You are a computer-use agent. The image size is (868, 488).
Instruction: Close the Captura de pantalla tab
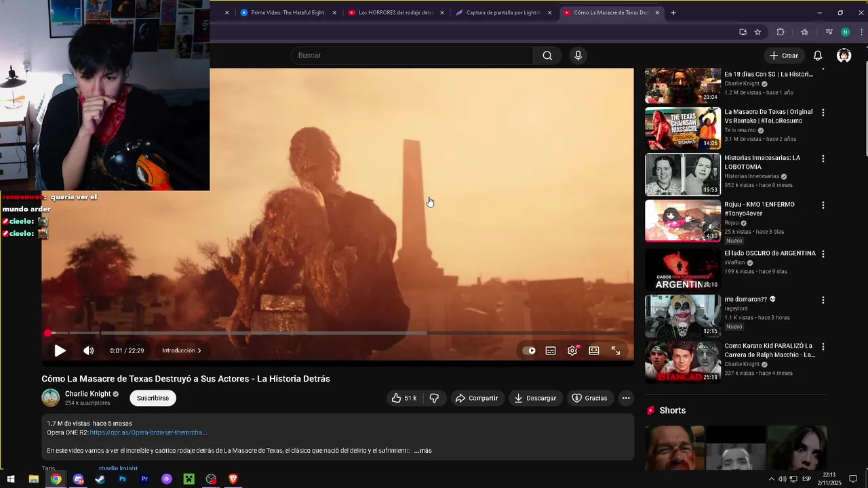(550, 13)
